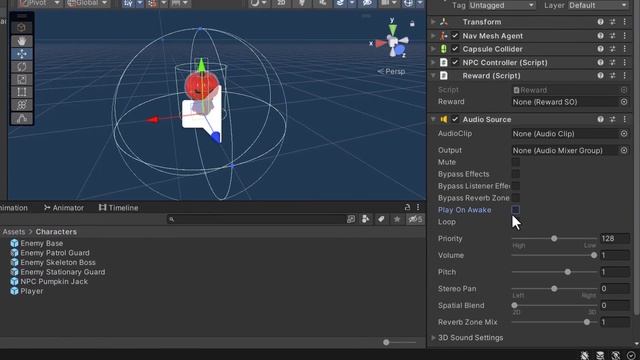Select the Rotate tool in scene toolbar

coord(22,67)
